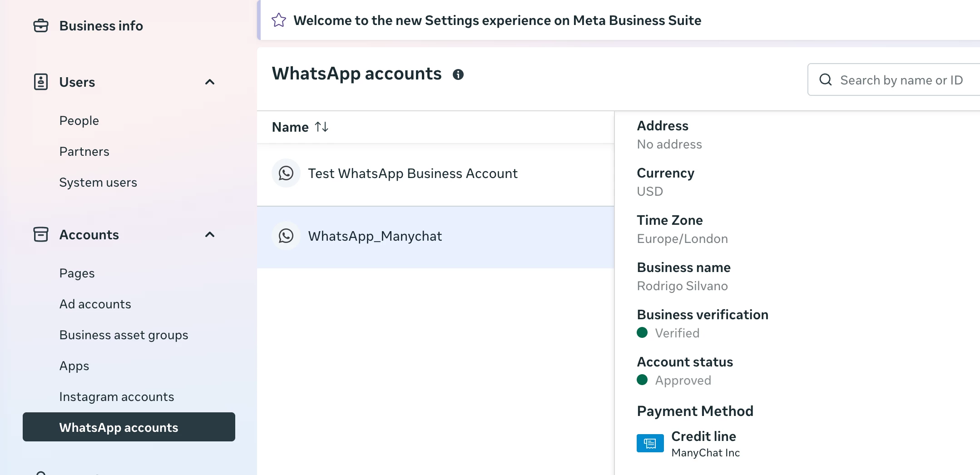
Task: Open Instagram accounts section
Action: [117, 396]
